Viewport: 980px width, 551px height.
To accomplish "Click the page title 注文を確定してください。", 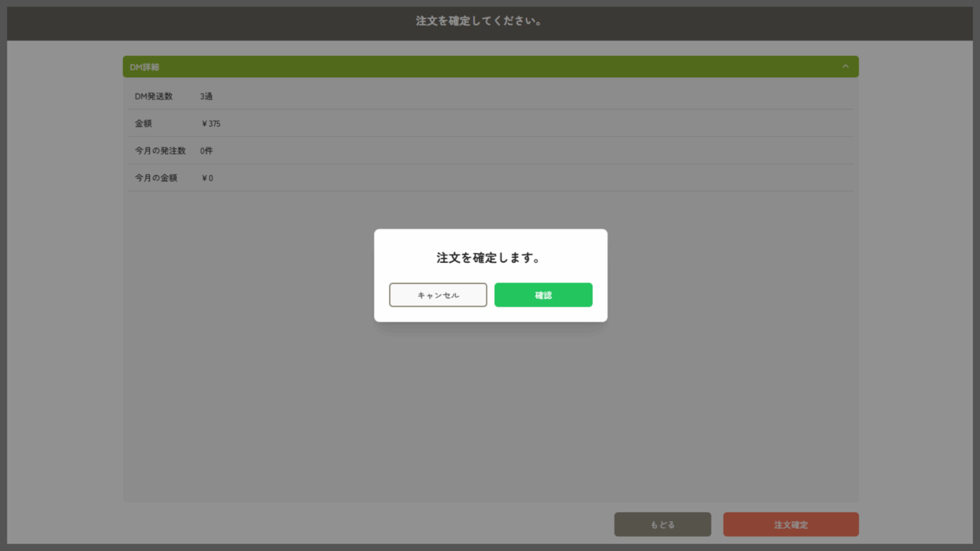I will click(x=479, y=21).
